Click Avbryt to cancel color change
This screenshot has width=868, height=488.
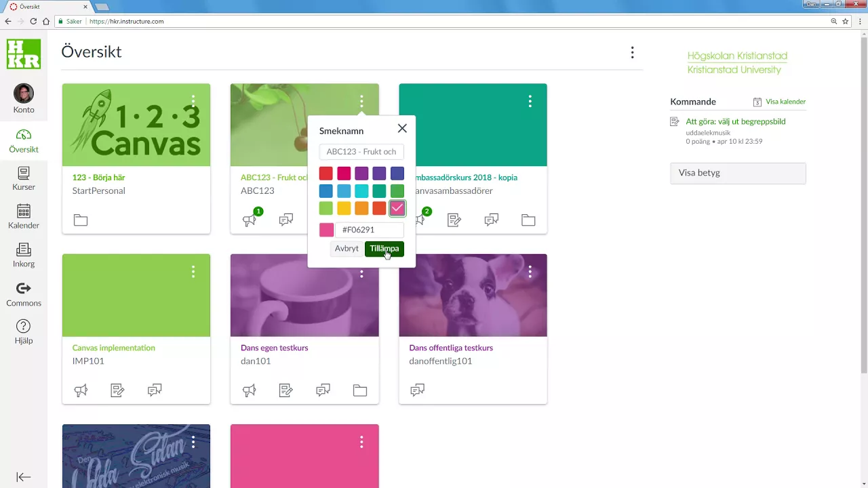(347, 249)
